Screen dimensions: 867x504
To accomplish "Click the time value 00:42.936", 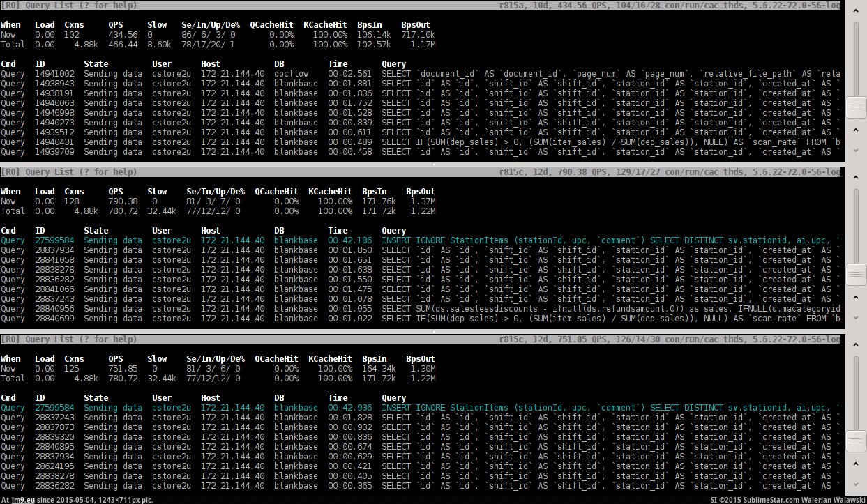I will pos(350,407).
